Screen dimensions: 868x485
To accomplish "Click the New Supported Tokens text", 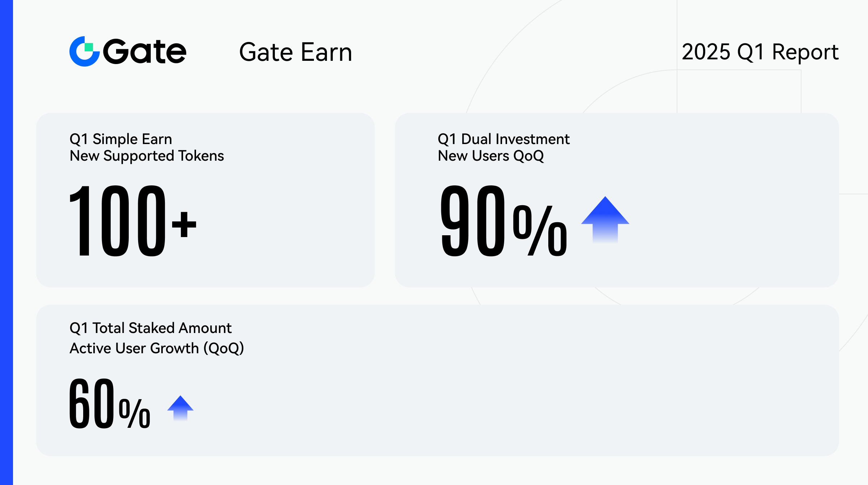I will coord(147,156).
